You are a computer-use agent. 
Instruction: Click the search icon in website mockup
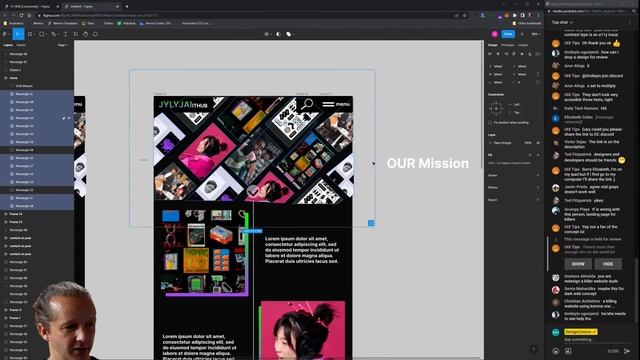point(307,104)
